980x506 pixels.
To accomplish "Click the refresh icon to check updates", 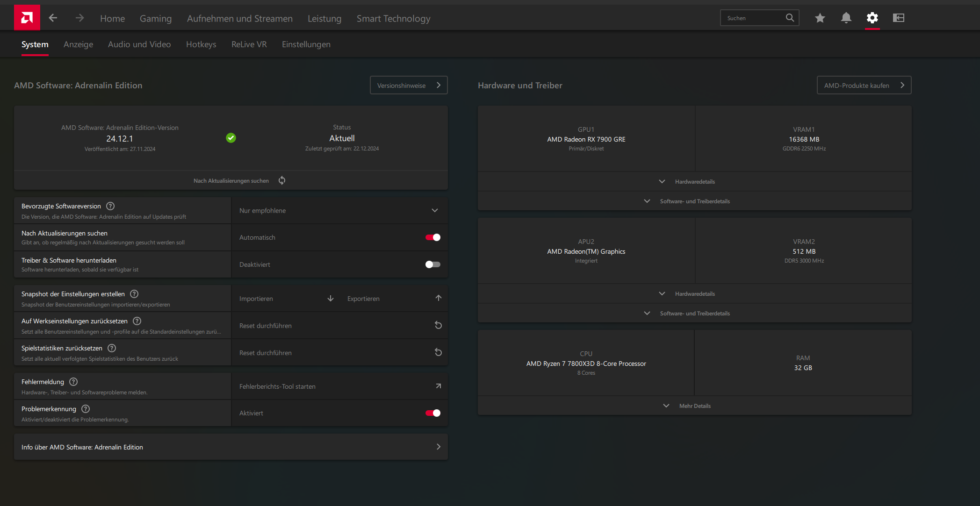I will 282,180.
